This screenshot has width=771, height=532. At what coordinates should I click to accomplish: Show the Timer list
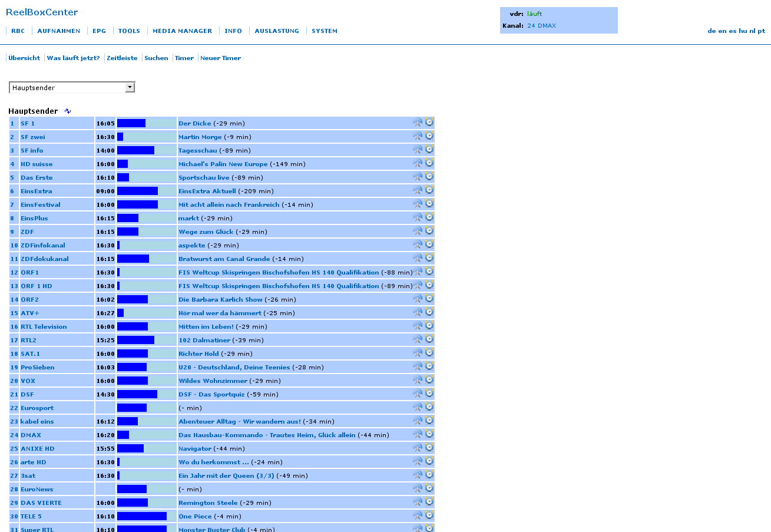184,58
